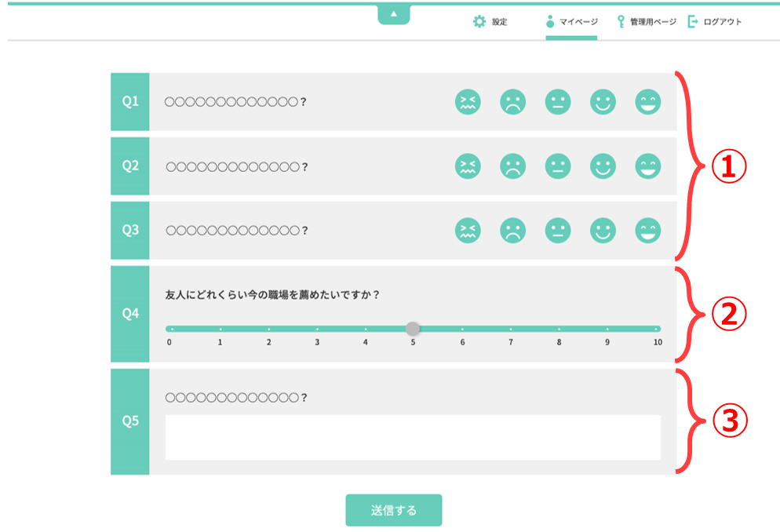This screenshot has height=532, width=780.
Task: Set Q4 slider to value 8
Action: tap(559, 329)
